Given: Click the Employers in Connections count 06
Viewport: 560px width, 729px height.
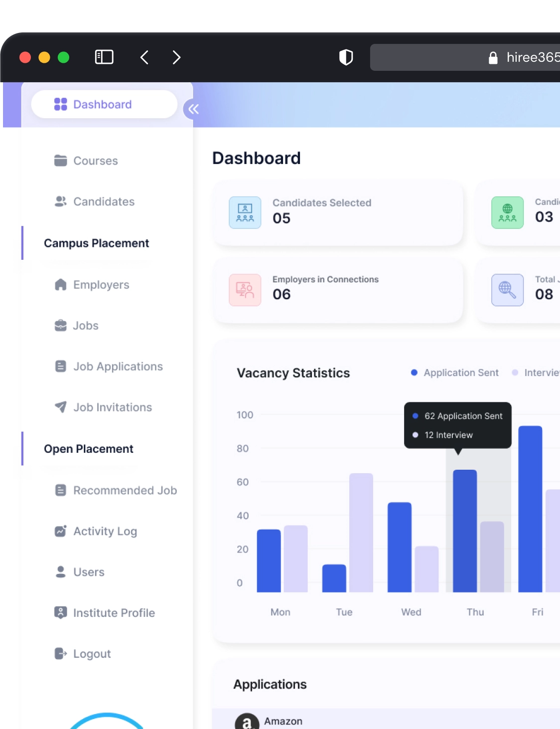Looking at the screenshot, I should click(281, 295).
